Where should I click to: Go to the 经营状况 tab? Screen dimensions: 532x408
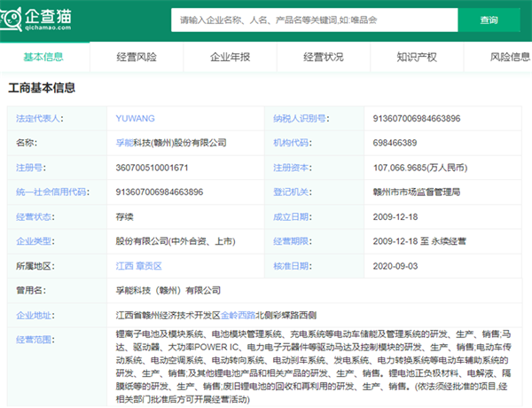point(323,57)
